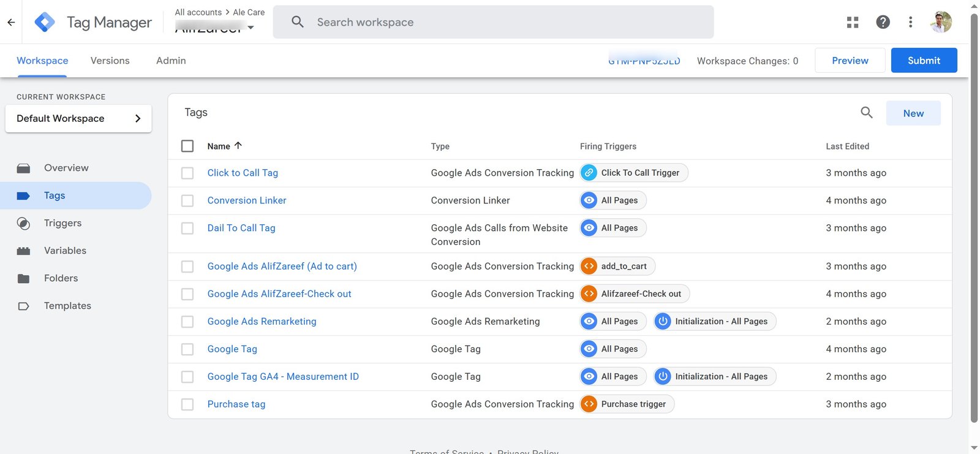
Task: Select the Workspace tab
Action: tap(42, 61)
